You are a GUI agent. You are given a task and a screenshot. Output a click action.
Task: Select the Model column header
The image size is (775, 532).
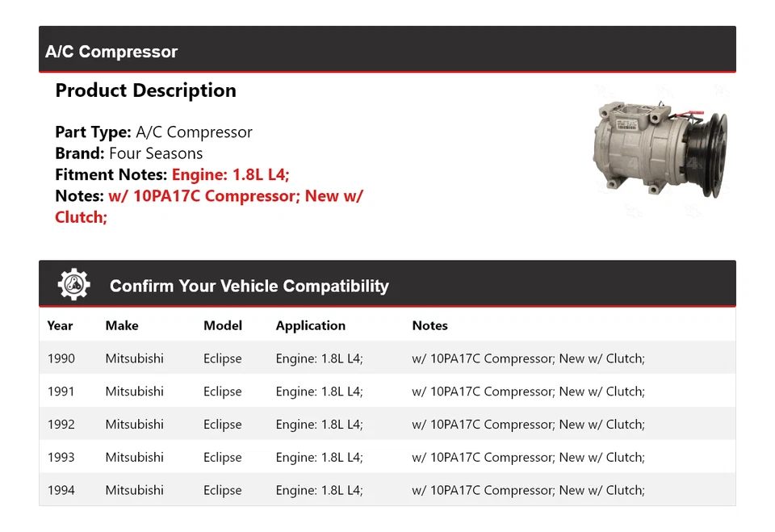[222, 325]
